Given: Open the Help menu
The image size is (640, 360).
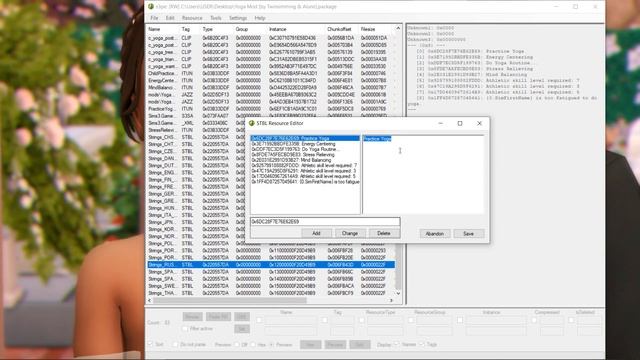Looking at the screenshot, I should click(260, 18).
